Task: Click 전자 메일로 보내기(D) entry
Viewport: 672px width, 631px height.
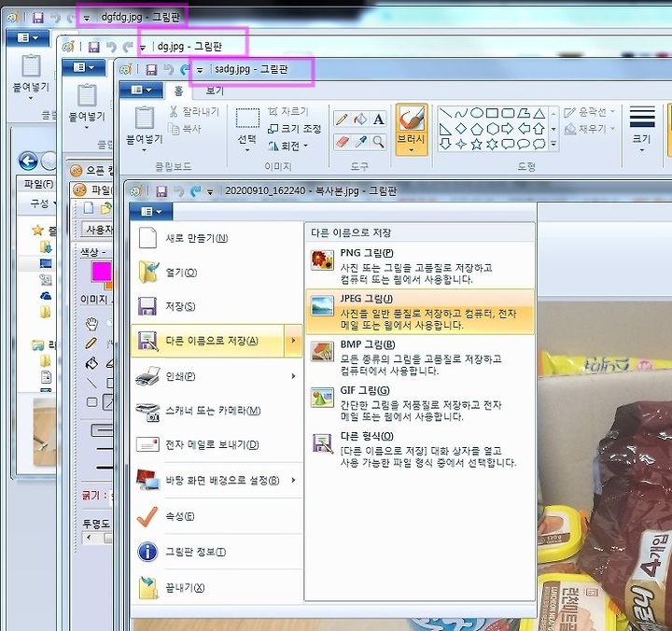Action: [x=217, y=445]
